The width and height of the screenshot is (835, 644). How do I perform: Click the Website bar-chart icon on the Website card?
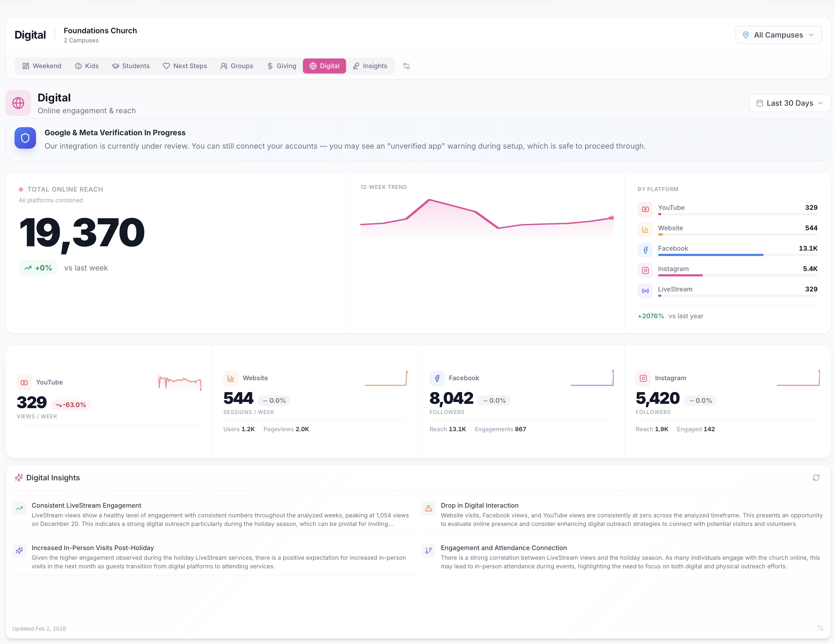point(231,378)
